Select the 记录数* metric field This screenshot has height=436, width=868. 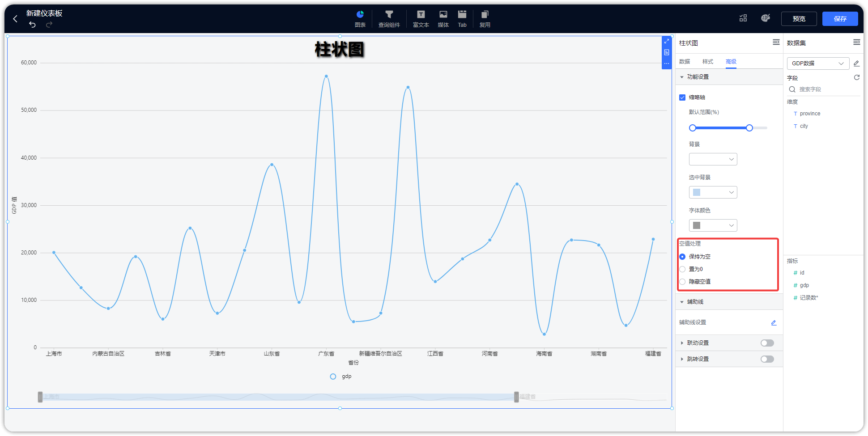[808, 298]
